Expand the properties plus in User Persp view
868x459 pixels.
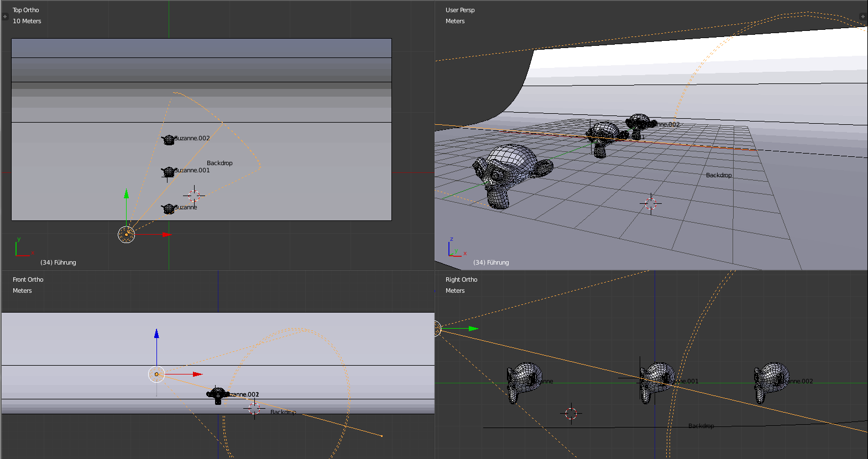point(863,17)
